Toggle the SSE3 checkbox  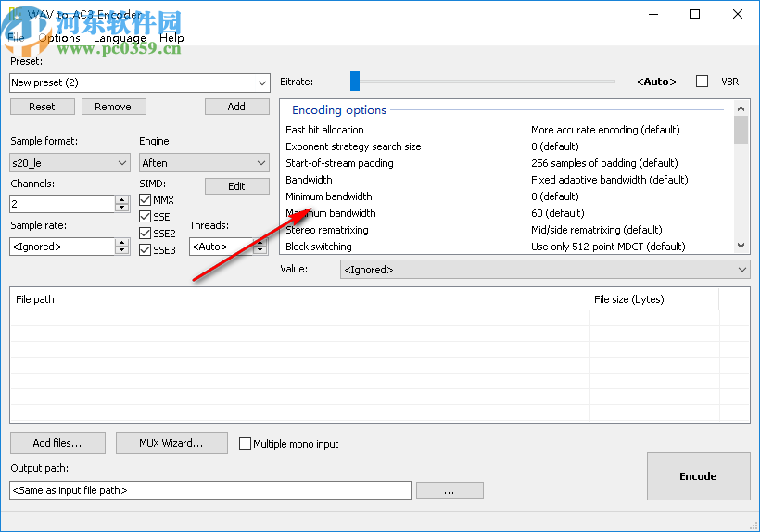[145, 250]
